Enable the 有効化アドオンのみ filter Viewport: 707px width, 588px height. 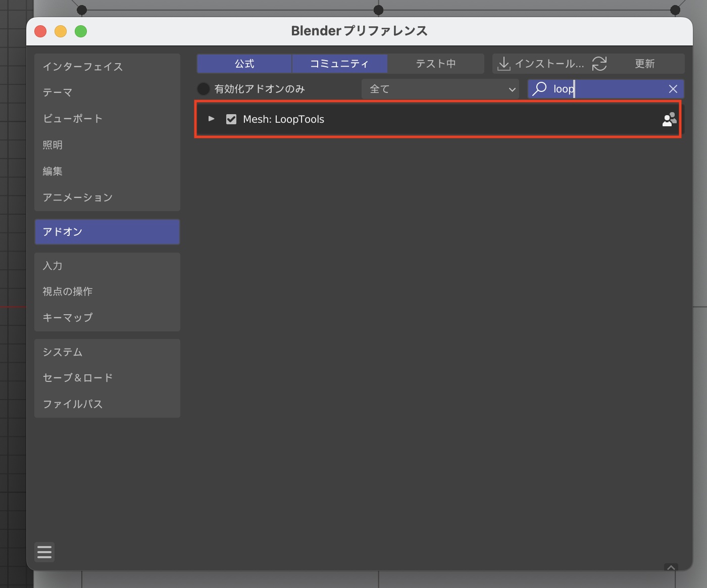click(x=204, y=89)
